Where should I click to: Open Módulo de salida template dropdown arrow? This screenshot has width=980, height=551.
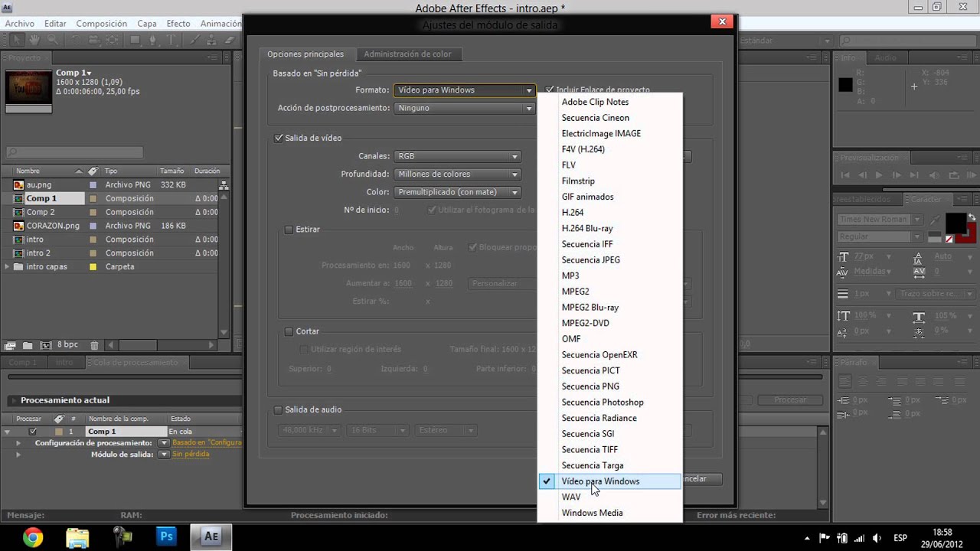pyautogui.click(x=163, y=455)
